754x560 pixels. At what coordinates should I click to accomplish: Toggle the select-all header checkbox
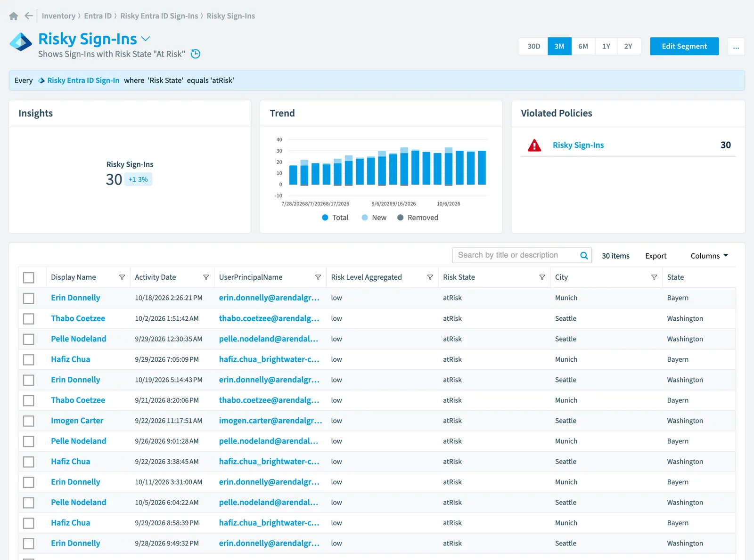point(29,278)
